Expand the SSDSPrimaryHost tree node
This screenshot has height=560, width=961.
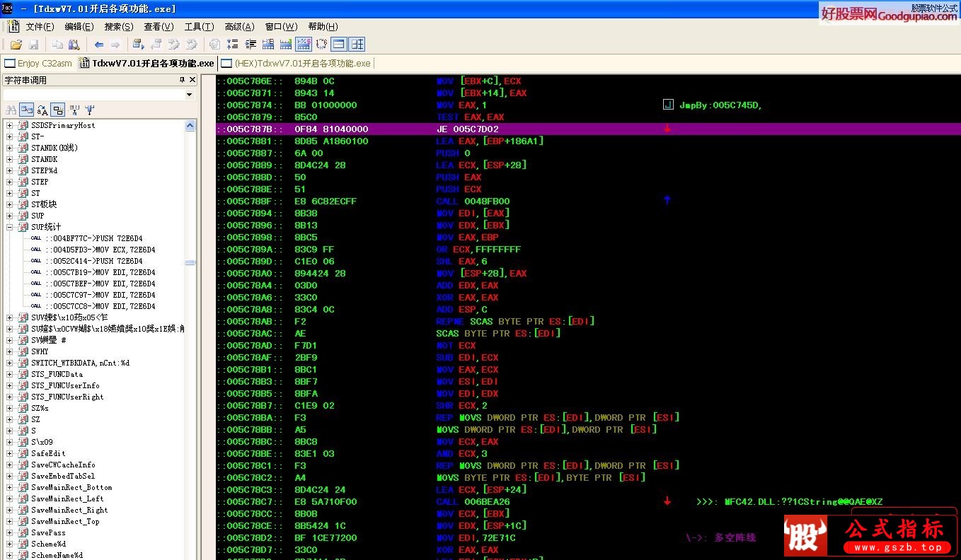pos(10,125)
